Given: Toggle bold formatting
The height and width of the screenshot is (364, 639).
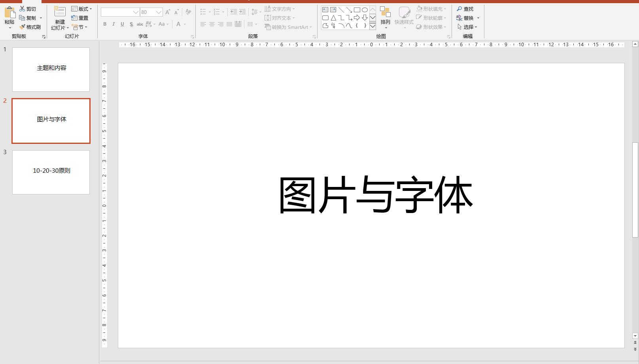Looking at the screenshot, I should 104,24.
